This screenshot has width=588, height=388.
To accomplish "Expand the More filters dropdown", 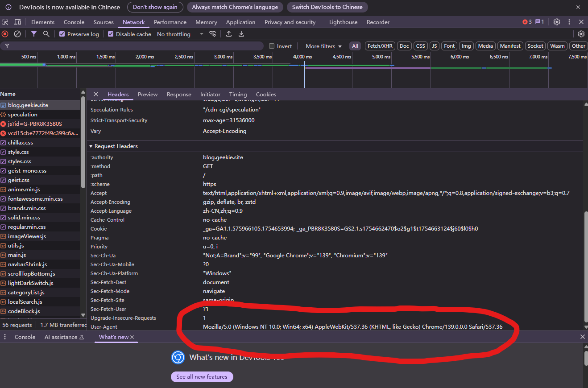I will click(323, 46).
